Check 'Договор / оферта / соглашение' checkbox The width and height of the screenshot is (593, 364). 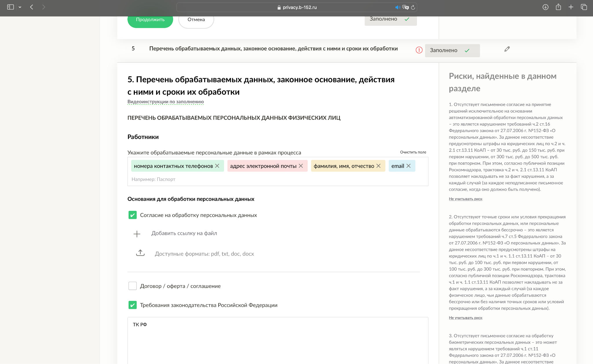(133, 286)
